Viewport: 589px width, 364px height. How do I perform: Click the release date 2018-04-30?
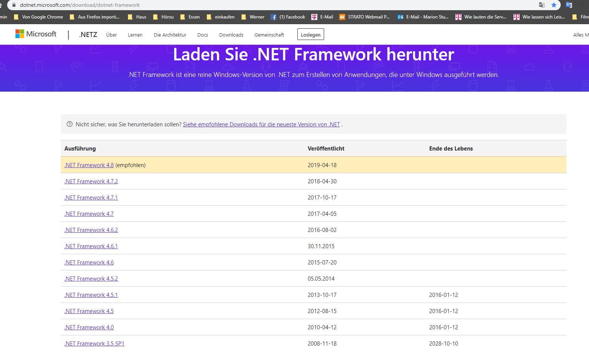322,181
